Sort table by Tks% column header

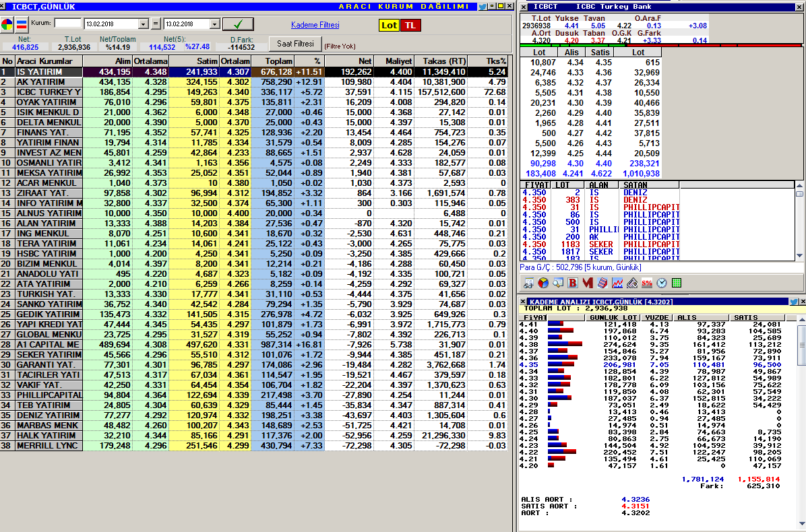coord(488,61)
